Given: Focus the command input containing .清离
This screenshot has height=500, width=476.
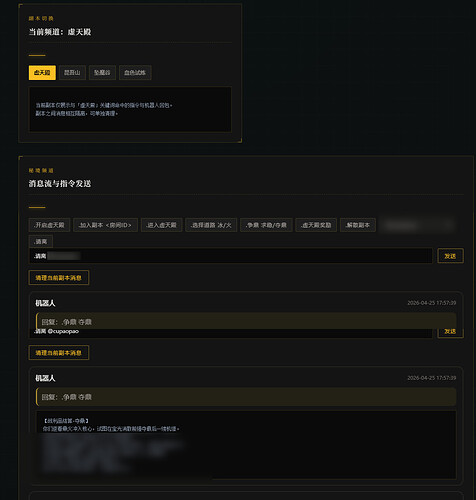Looking at the screenshot, I should coord(231,256).
